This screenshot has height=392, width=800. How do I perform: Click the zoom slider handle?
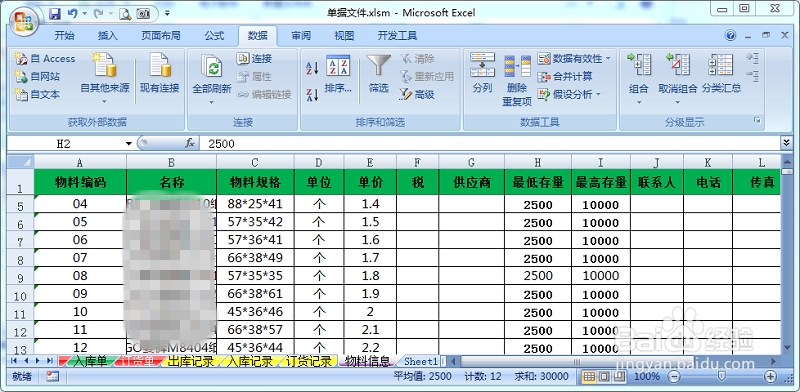click(722, 377)
